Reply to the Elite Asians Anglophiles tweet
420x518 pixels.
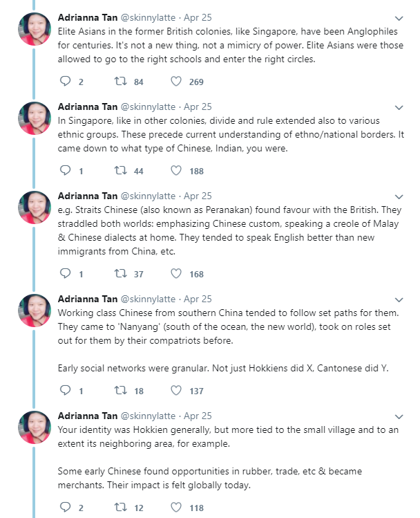[x=66, y=82]
